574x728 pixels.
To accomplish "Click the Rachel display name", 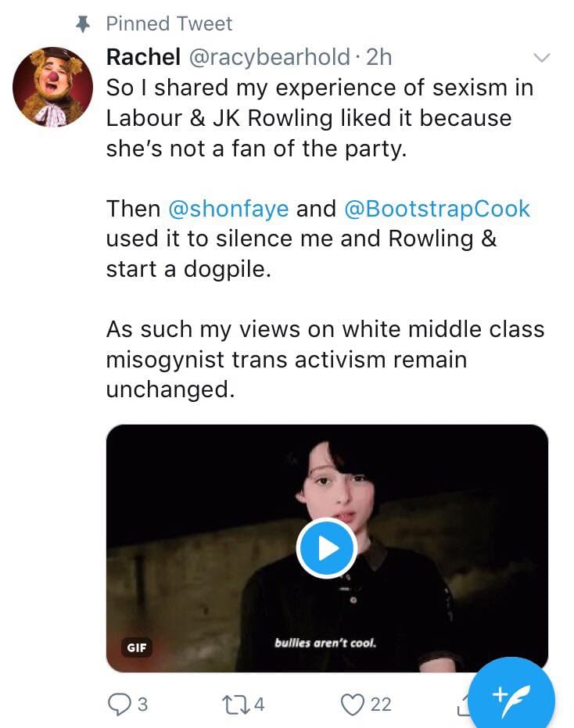I will (144, 57).
